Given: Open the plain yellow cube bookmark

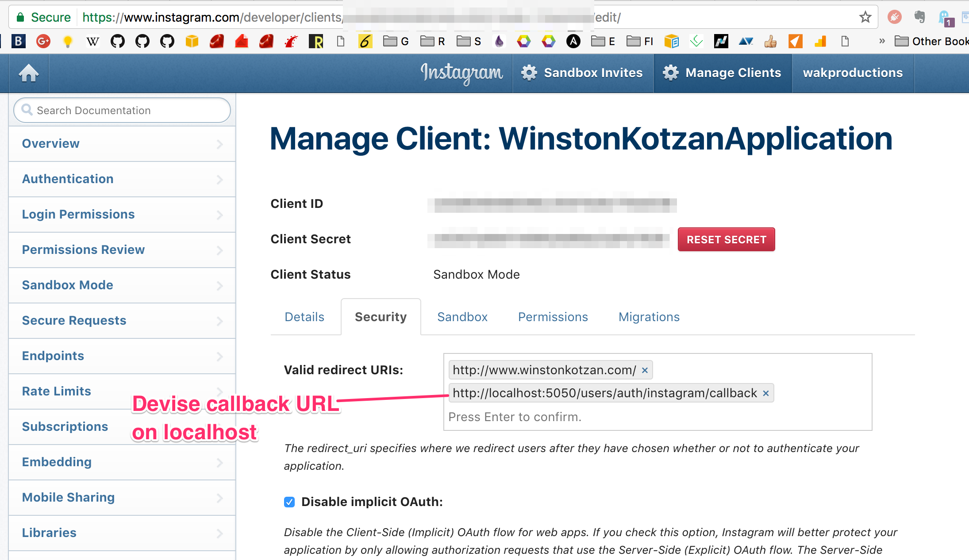Looking at the screenshot, I should point(192,42).
